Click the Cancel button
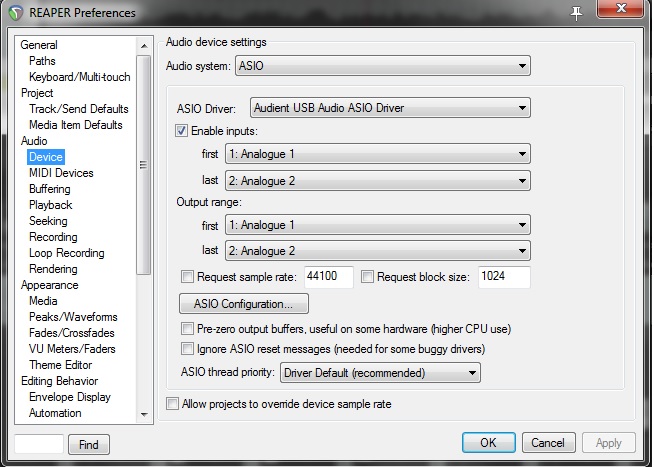 (548, 442)
